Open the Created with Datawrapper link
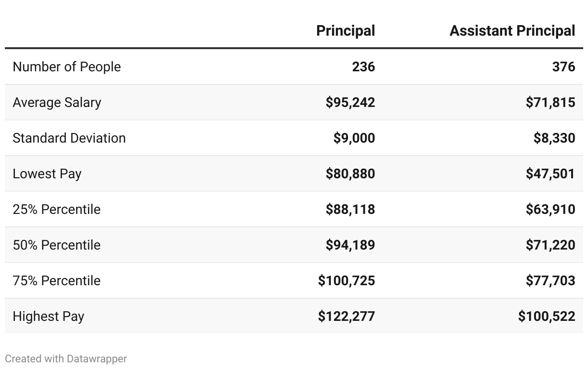588x370 pixels. click(66, 359)
